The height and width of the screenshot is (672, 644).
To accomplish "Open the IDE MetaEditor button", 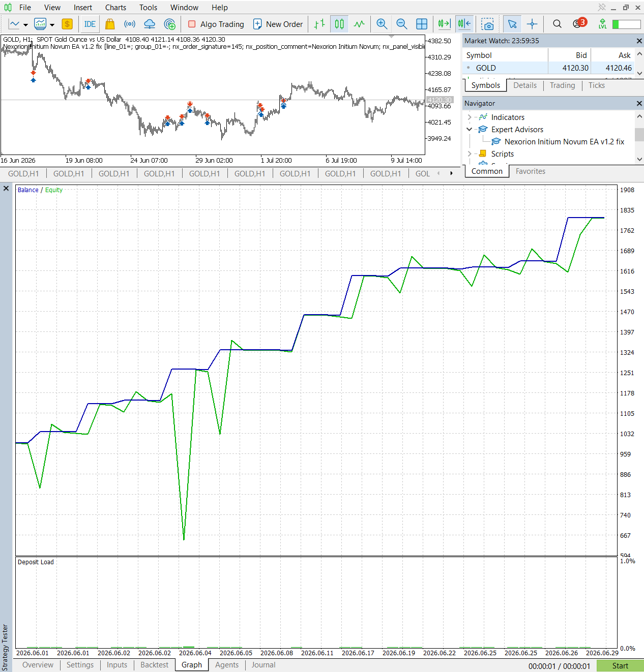I will pyautogui.click(x=90, y=24).
